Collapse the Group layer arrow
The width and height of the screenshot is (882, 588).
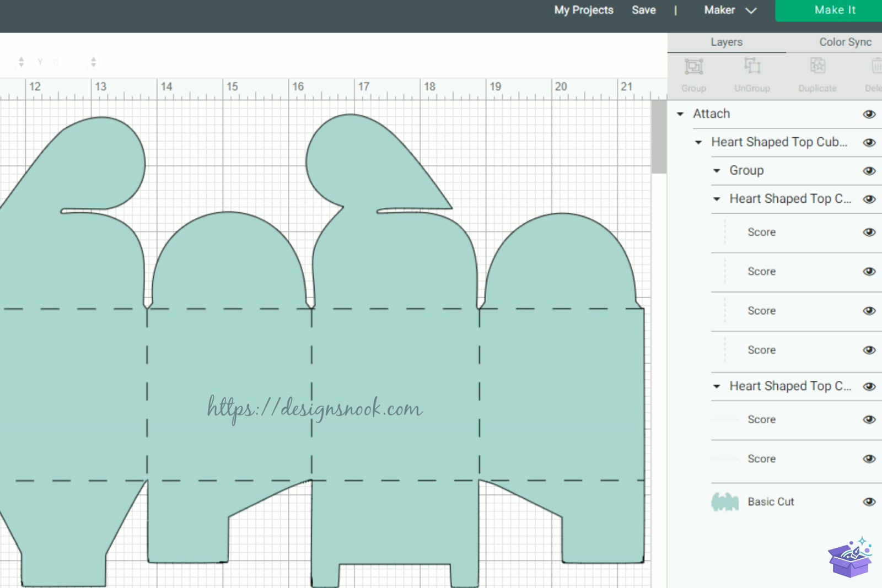point(717,171)
